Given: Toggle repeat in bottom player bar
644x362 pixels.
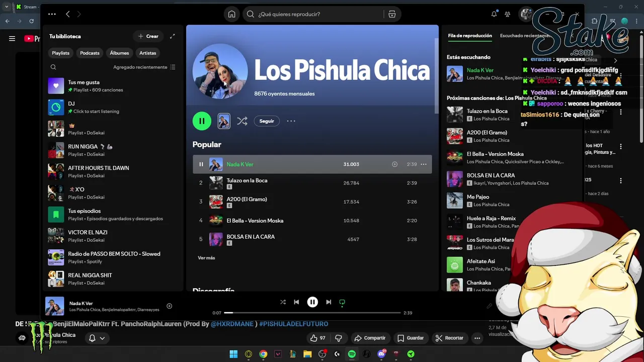Looking at the screenshot, I should coord(342,302).
